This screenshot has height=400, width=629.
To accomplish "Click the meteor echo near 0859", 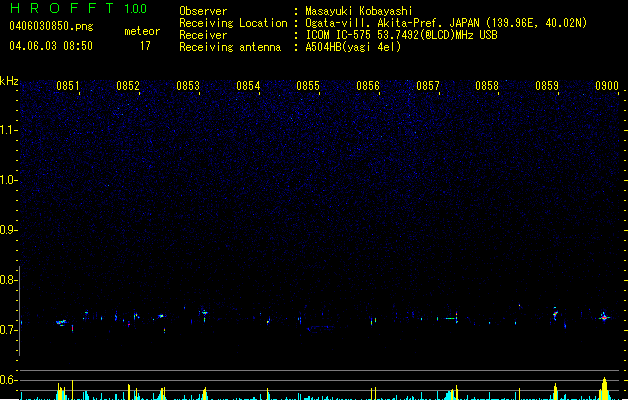I will [555, 314].
